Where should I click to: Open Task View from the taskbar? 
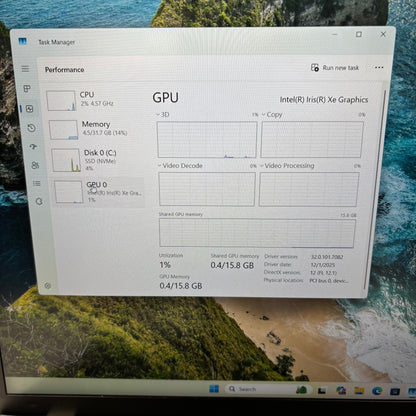click(x=322, y=390)
